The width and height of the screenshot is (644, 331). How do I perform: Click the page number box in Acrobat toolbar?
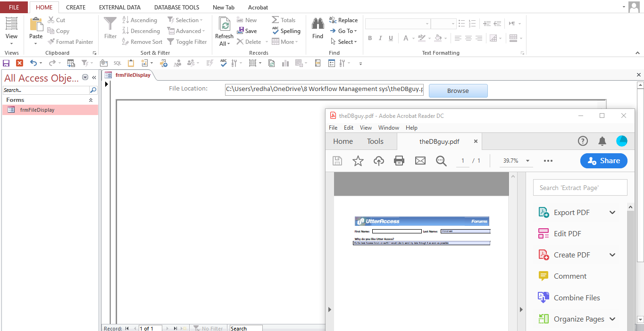point(463,161)
